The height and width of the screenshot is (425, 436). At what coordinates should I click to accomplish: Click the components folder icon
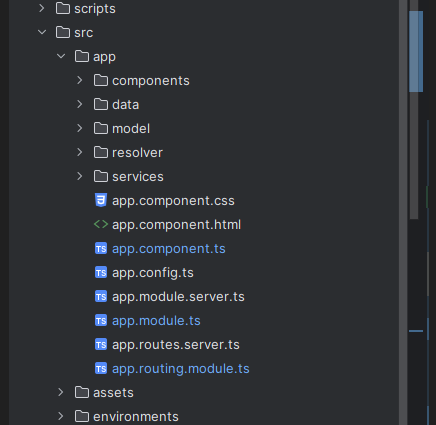point(101,80)
